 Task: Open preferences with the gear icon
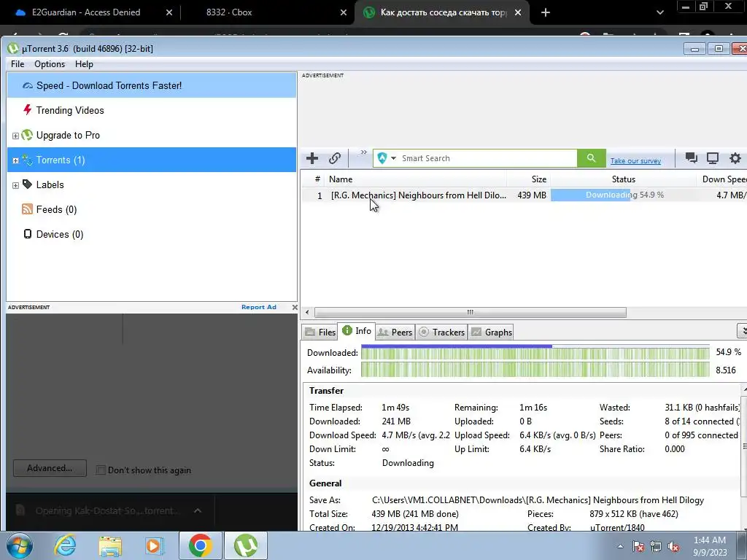tap(735, 158)
